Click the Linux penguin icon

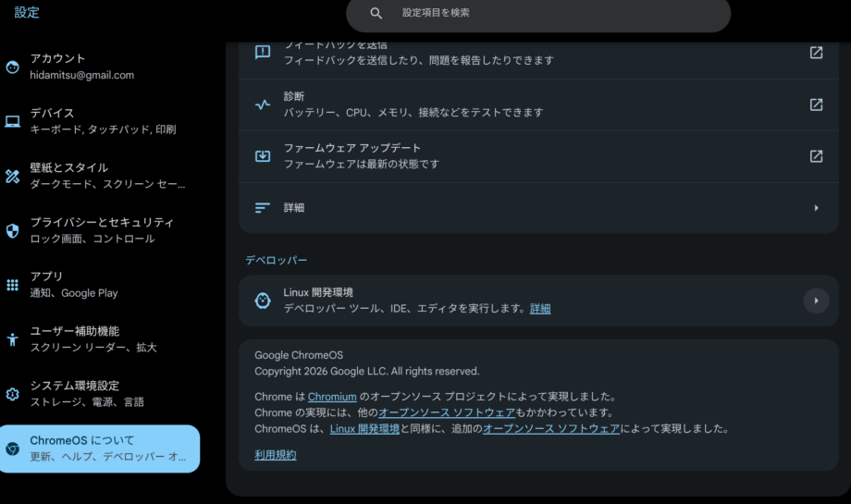pos(263,301)
